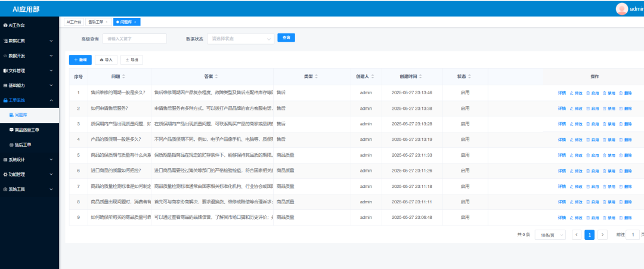
Task: Click the admin user avatar
Action: pyautogui.click(x=622, y=8)
